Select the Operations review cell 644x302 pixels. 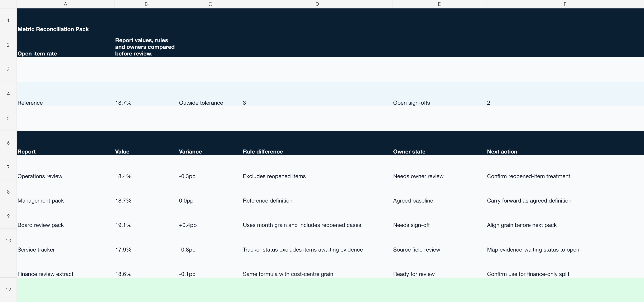(66, 167)
